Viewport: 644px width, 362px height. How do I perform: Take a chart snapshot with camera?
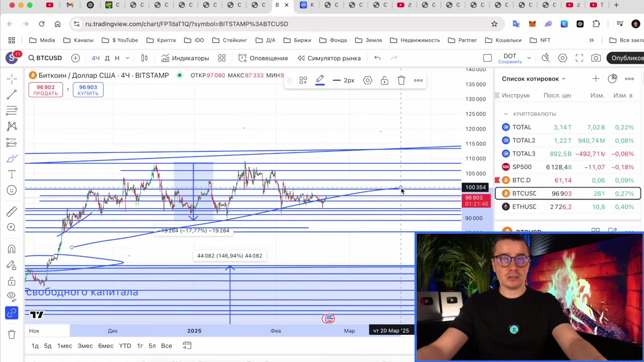[x=596, y=58]
